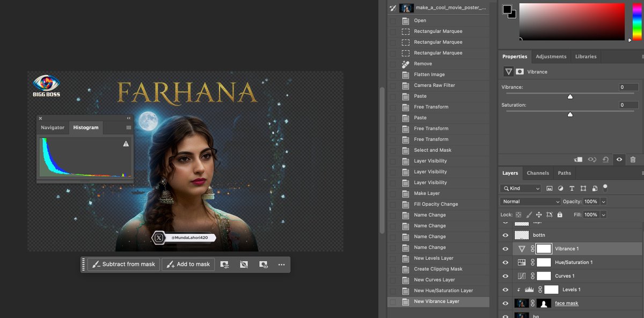This screenshot has height=318, width=644.
Task: Open Layers panel menu
Action: pyautogui.click(x=642, y=173)
